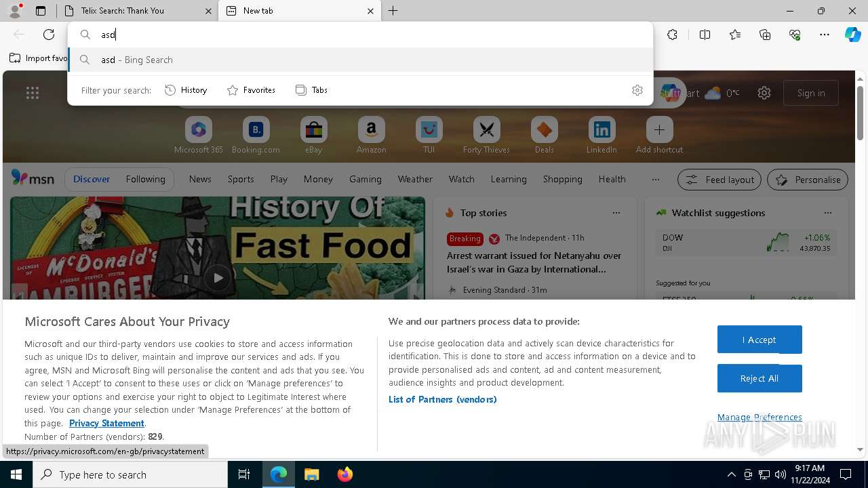Open Microsoft 365 shortcut
Viewport: 868px width, 488px height.
pyautogui.click(x=199, y=136)
